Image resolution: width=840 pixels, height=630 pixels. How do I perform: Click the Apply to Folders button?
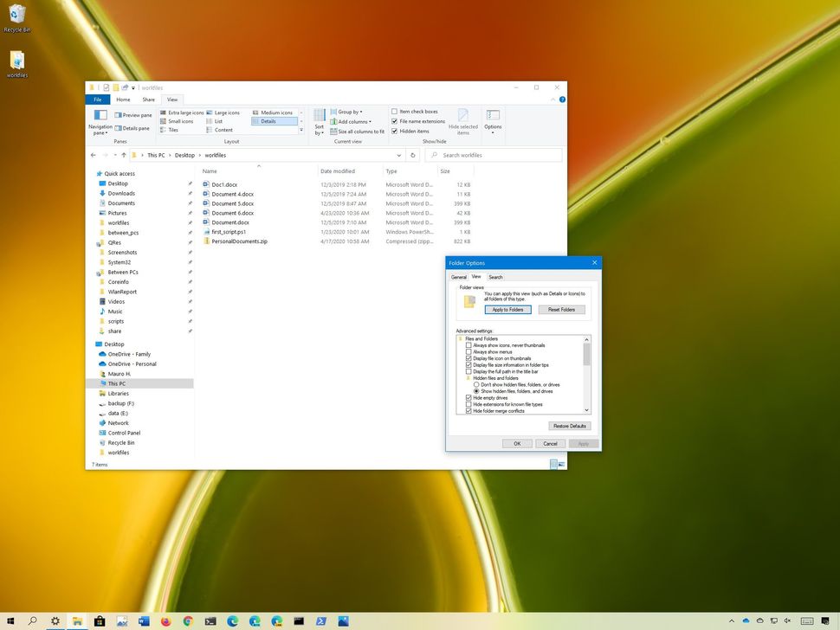tap(507, 309)
